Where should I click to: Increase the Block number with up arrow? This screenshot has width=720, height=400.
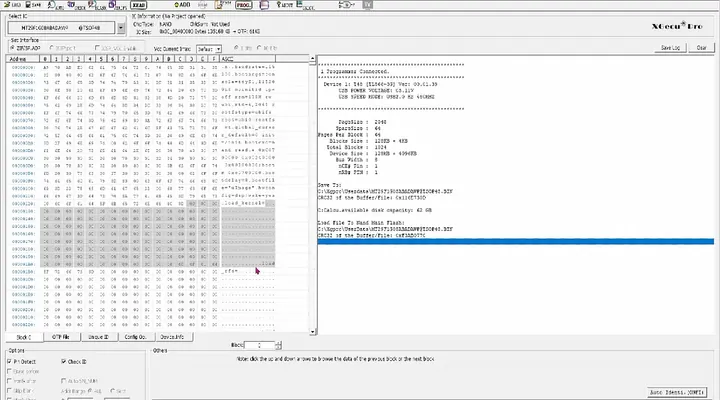tap(278, 343)
